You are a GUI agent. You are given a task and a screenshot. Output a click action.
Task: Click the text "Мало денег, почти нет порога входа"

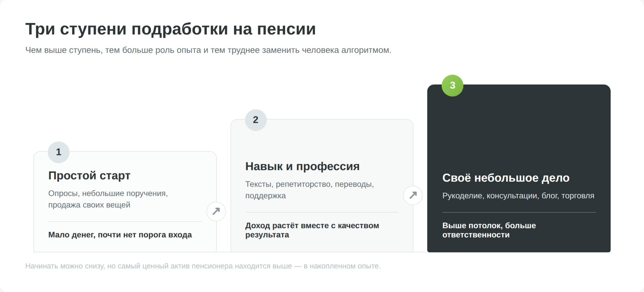coord(120,235)
